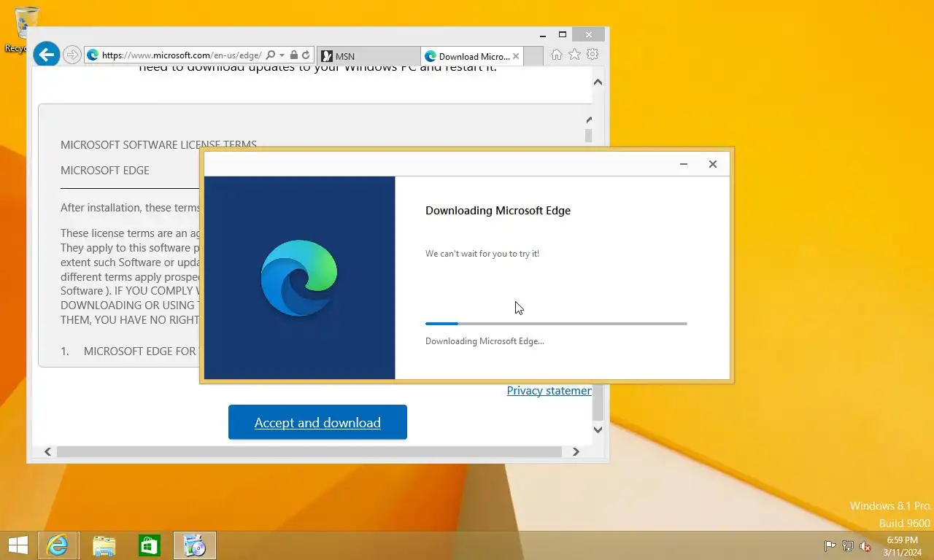The width and height of the screenshot is (934, 560).
Task: Click Internet Explorer taskbar icon
Action: (57, 545)
